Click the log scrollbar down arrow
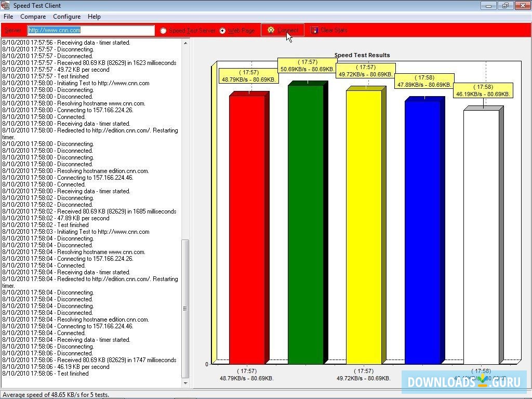The height and width of the screenshot is (399, 532). click(185, 383)
